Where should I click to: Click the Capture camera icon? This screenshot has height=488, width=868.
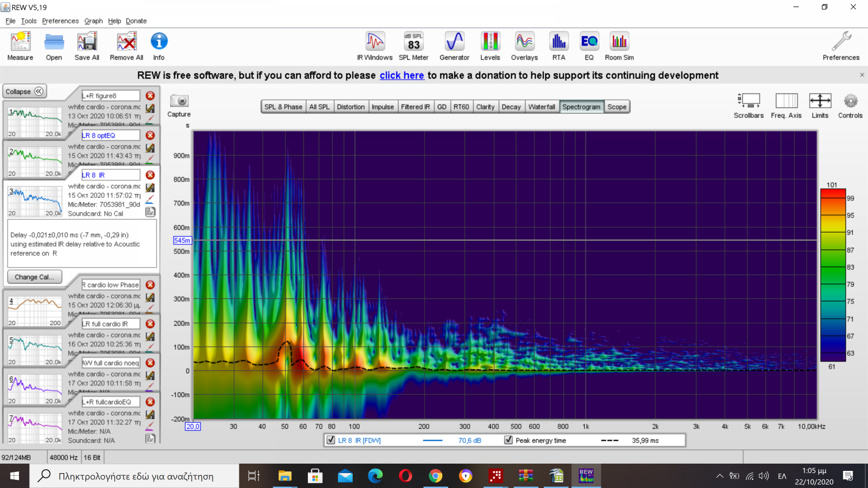click(179, 101)
